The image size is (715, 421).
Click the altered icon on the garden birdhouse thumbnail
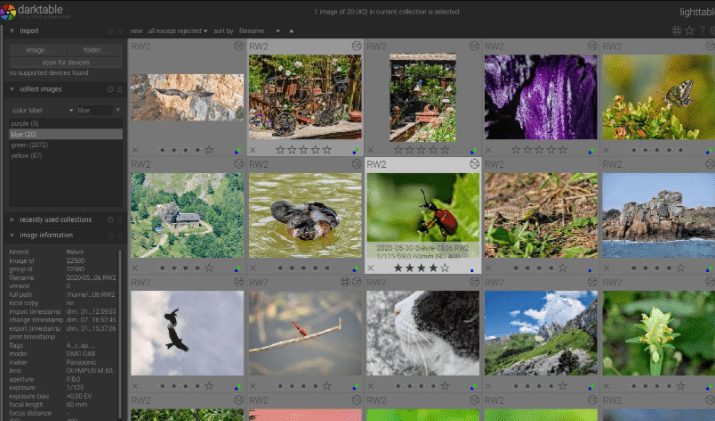click(x=474, y=46)
